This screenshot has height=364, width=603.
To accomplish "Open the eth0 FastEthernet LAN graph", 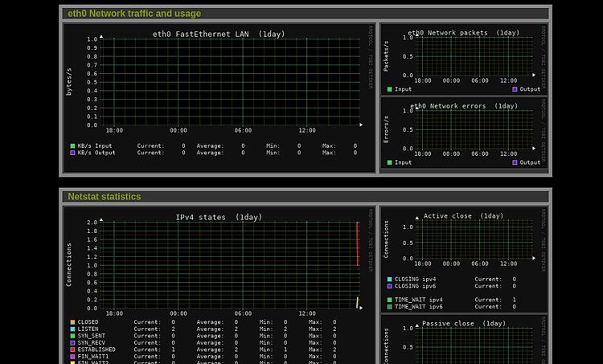I will (229, 82).
